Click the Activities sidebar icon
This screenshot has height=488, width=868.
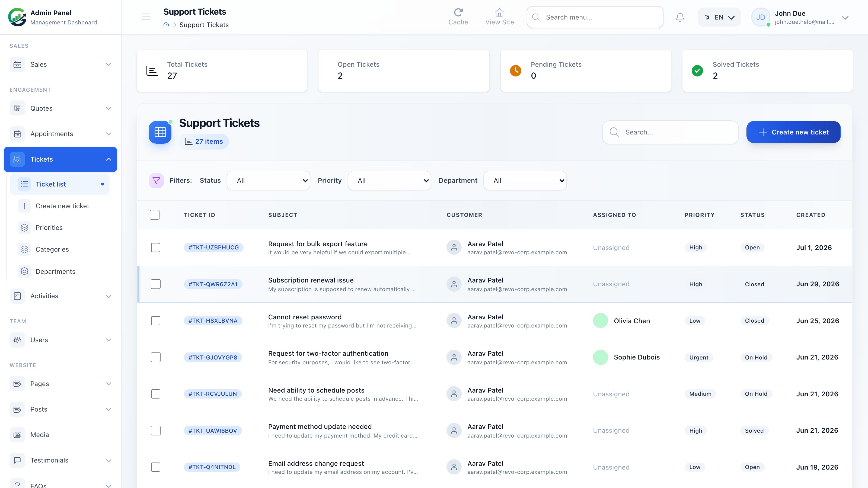pos(17,296)
